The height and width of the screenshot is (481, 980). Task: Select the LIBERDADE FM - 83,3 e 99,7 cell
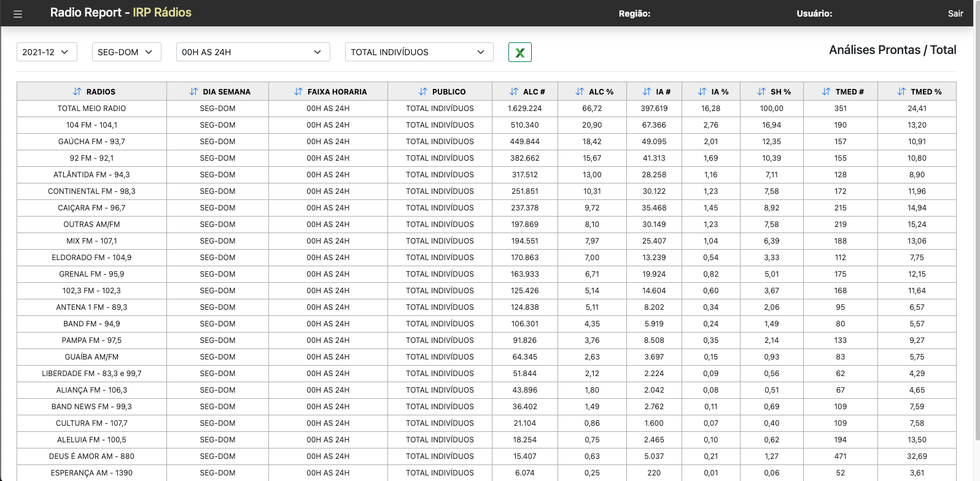coord(91,374)
